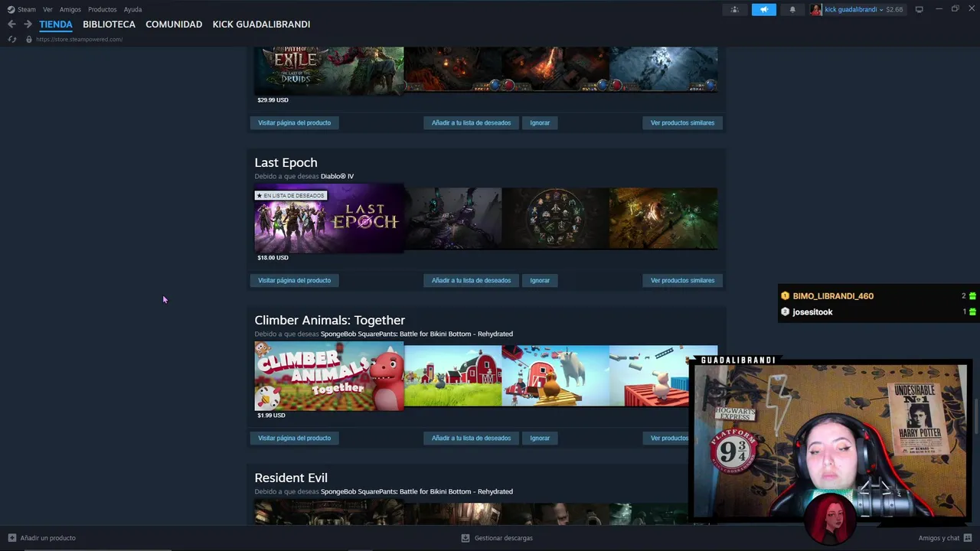Reload the store page
Image resolution: width=980 pixels, height=551 pixels.
tap(12, 39)
